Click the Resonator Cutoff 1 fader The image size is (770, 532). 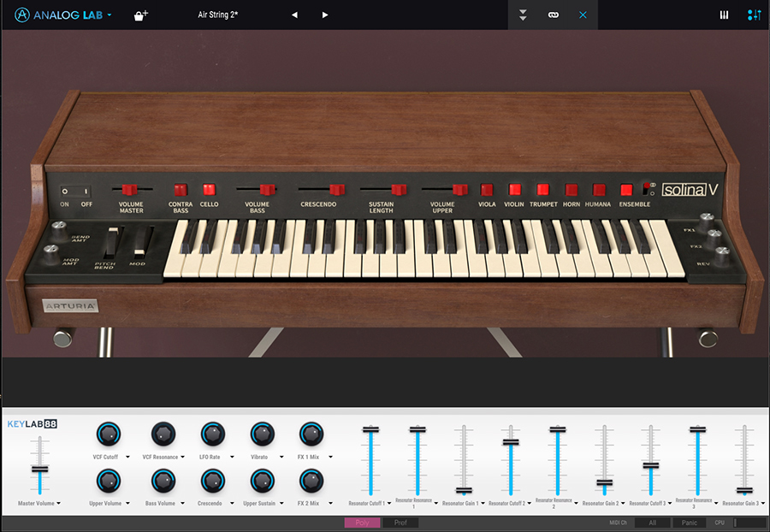pos(370,429)
